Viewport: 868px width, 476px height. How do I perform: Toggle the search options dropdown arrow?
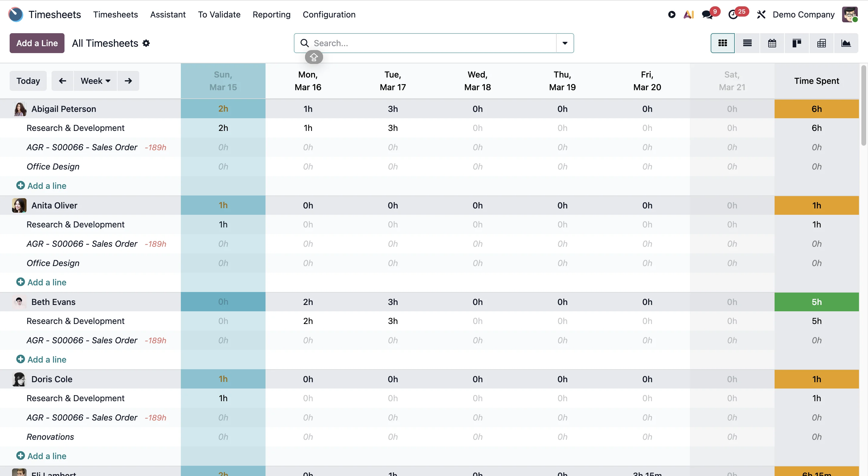(565, 43)
